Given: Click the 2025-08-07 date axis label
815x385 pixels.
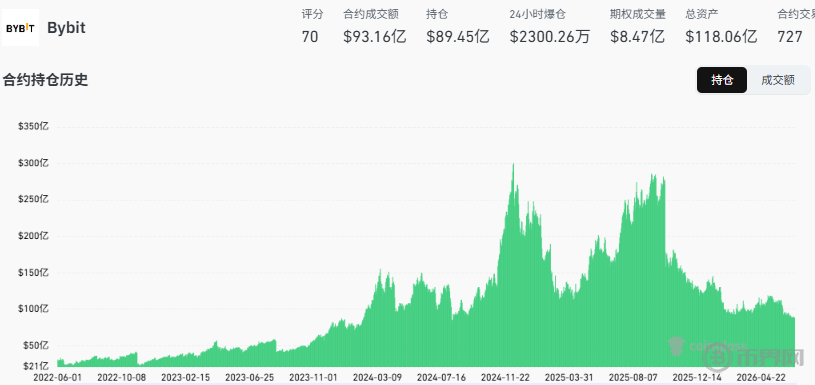Looking at the screenshot, I should (634, 377).
